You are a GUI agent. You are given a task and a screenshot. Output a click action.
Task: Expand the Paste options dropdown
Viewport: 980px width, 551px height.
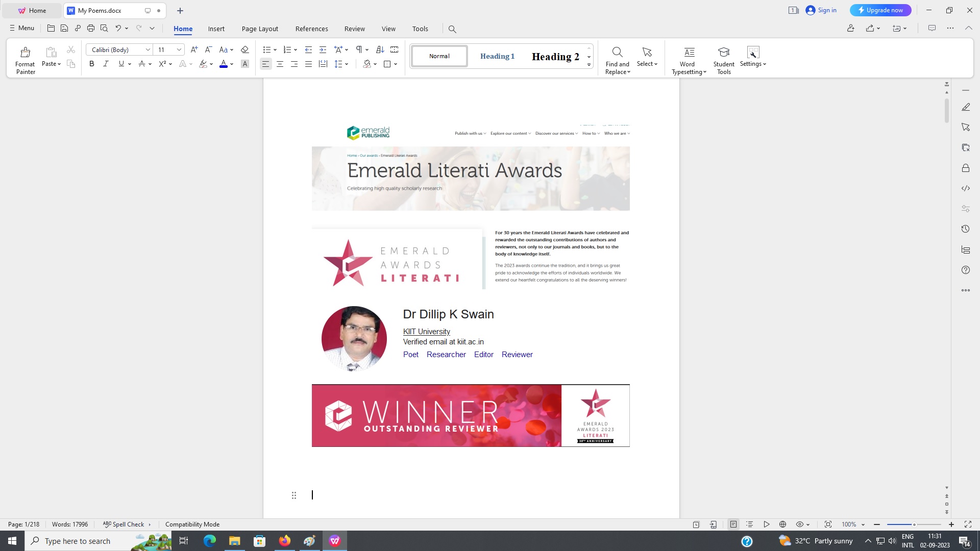tap(51, 64)
